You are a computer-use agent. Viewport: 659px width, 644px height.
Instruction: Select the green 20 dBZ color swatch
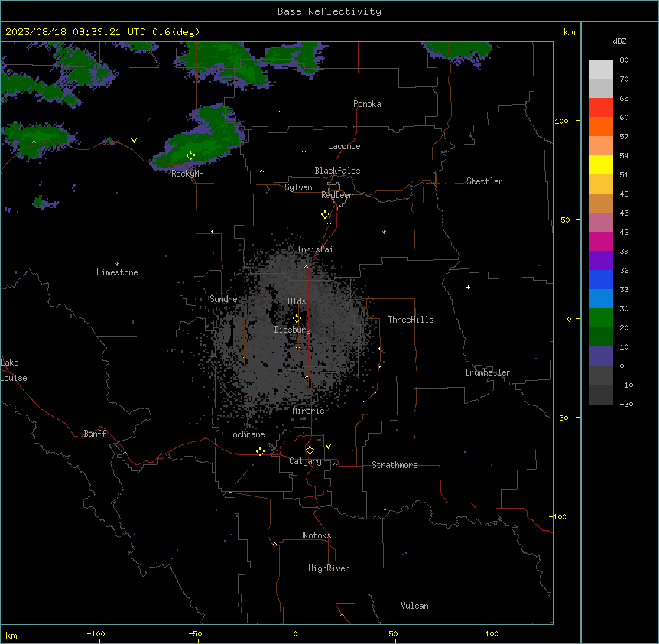point(601,318)
